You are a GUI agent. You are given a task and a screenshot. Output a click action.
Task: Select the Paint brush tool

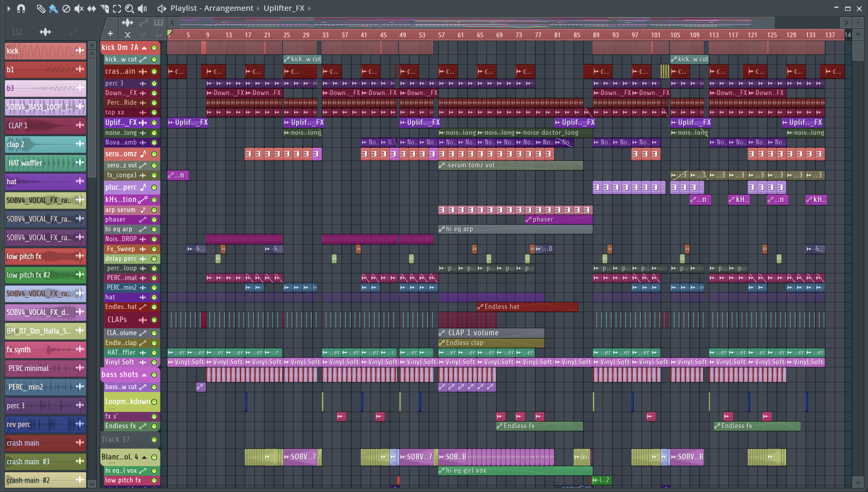[53, 8]
